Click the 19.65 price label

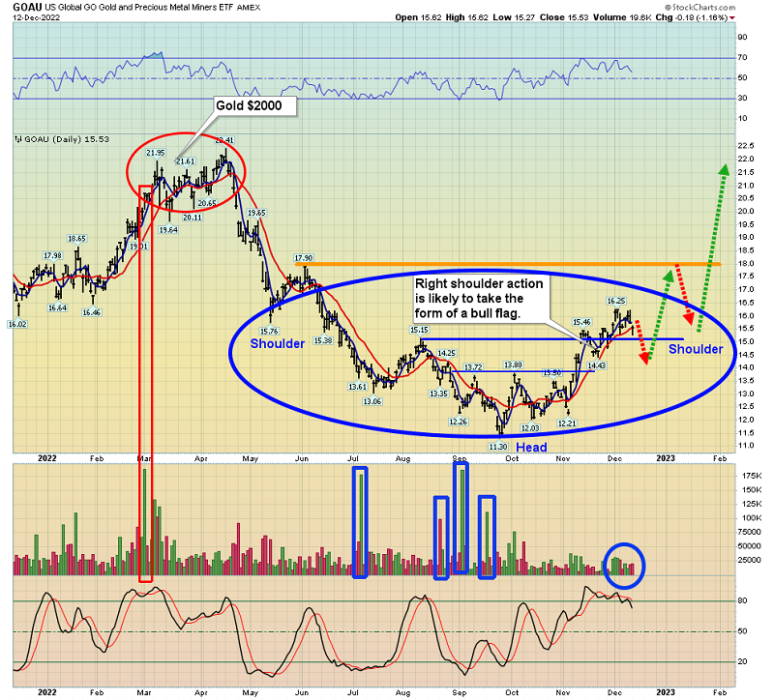click(256, 213)
